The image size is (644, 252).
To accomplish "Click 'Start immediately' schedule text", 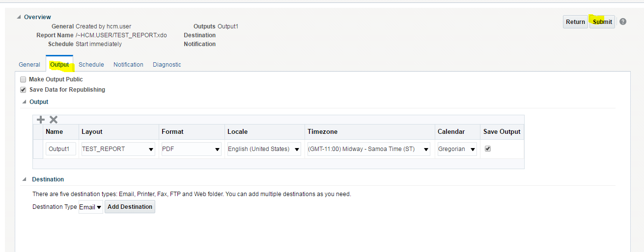I will [99, 44].
